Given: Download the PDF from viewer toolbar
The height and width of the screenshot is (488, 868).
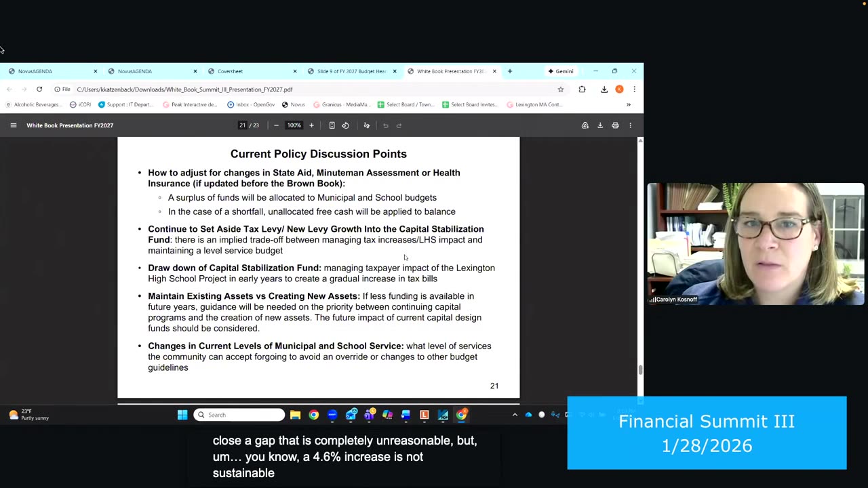Looking at the screenshot, I should point(600,125).
